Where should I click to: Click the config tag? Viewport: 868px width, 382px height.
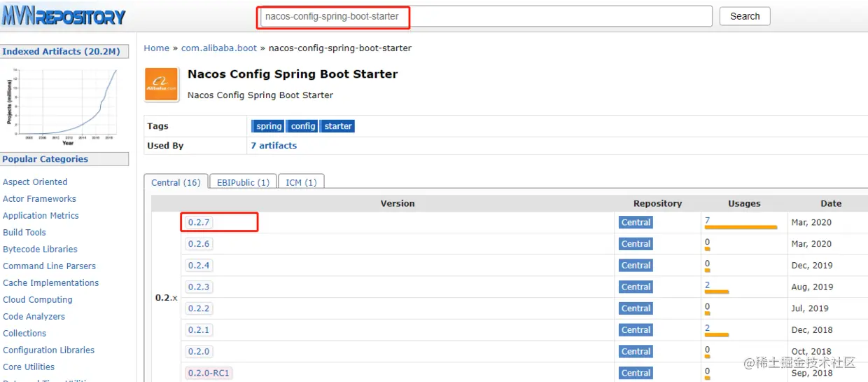303,126
